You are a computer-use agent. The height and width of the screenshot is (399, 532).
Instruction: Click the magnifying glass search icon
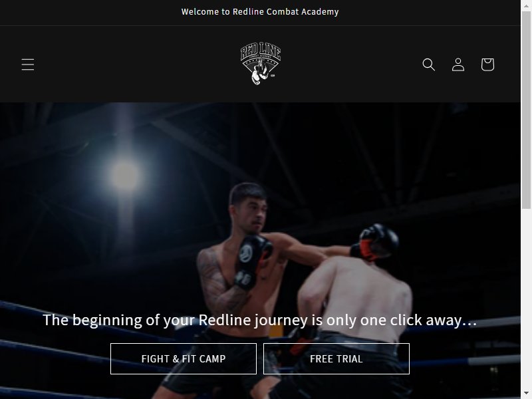pos(428,65)
